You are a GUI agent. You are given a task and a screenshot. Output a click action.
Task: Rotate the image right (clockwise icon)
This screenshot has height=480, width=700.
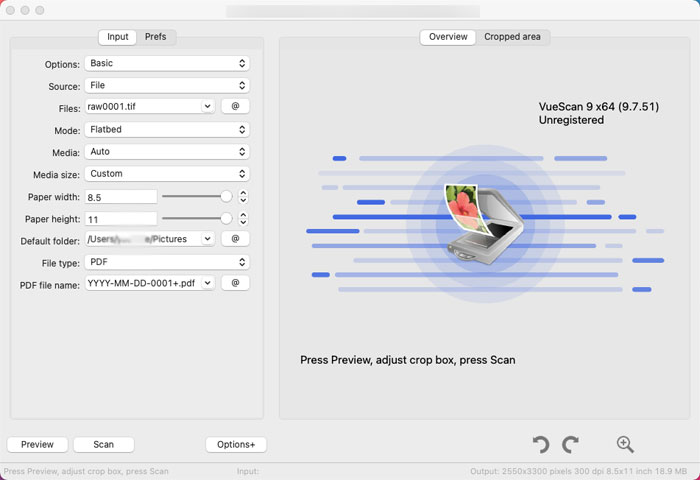(570, 445)
